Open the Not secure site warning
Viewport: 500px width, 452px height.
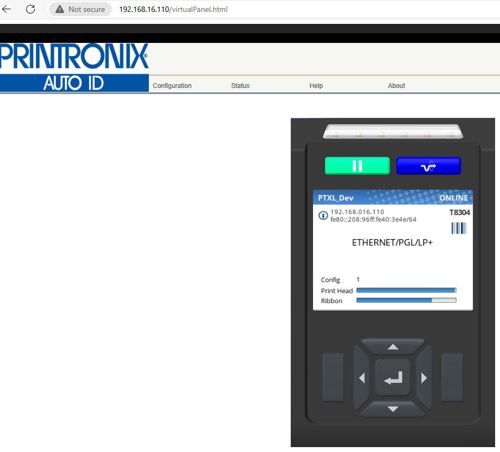tap(80, 9)
